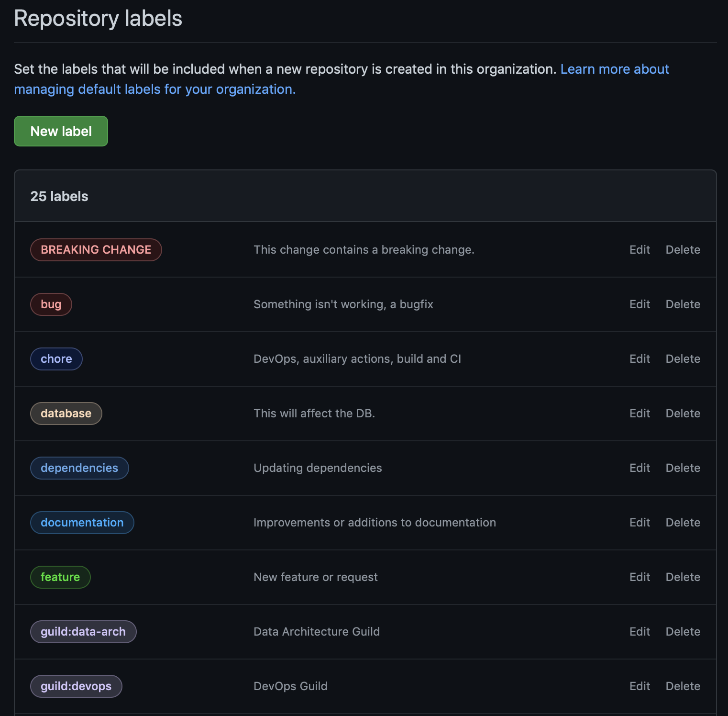Delete the bug label

click(683, 304)
